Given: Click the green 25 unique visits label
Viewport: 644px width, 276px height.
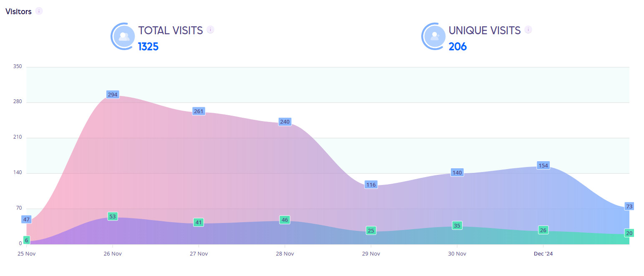Looking at the screenshot, I should pos(371,230).
